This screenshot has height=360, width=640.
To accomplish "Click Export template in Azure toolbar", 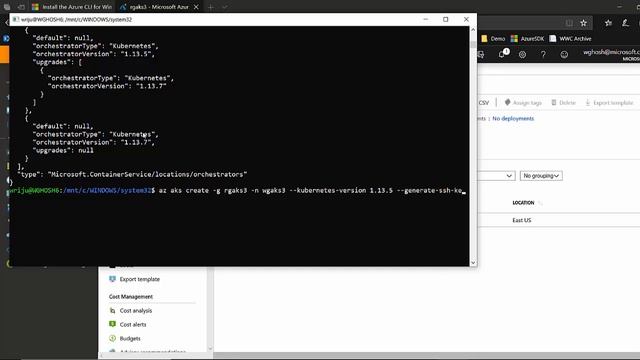I will pyautogui.click(x=609, y=102).
